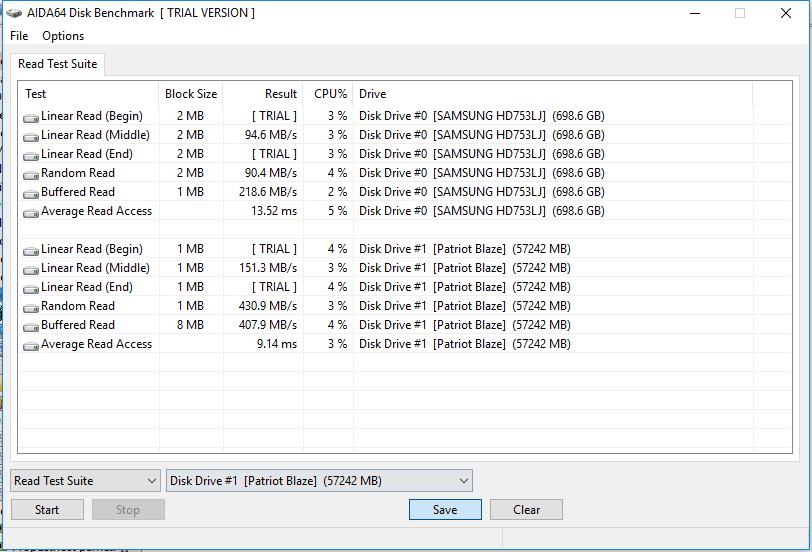Sort by the Test column header

(x=88, y=94)
